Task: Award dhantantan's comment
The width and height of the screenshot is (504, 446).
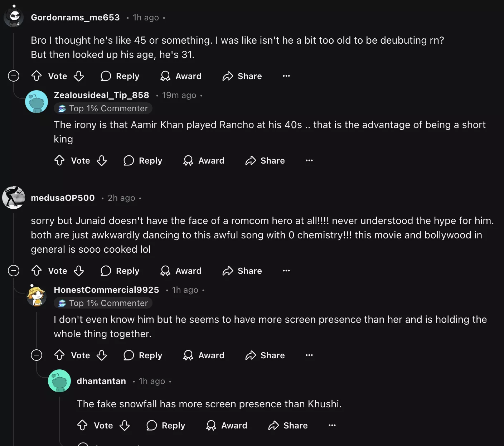Action: pyautogui.click(x=227, y=425)
